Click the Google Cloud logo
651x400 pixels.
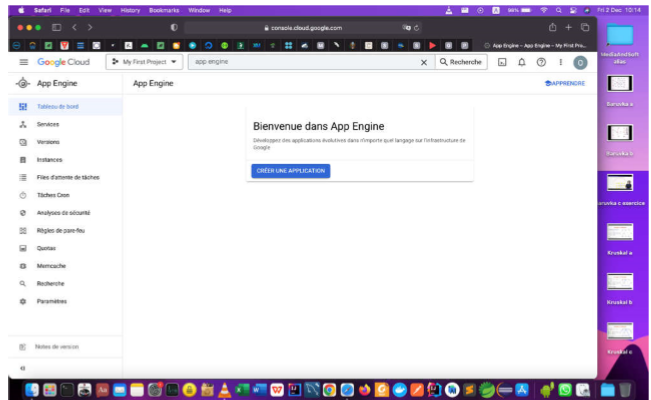click(64, 62)
